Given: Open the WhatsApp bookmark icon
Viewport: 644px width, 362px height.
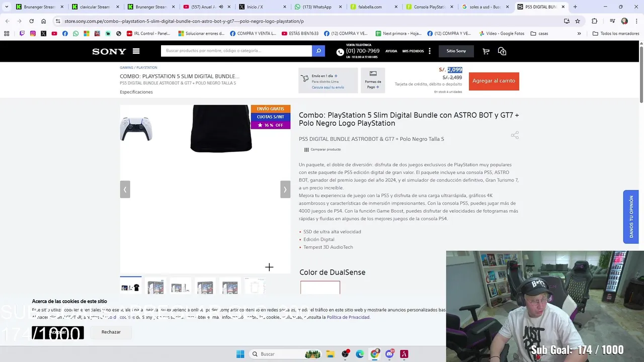Looking at the screenshot, I should pyautogui.click(x=75, y=33).
